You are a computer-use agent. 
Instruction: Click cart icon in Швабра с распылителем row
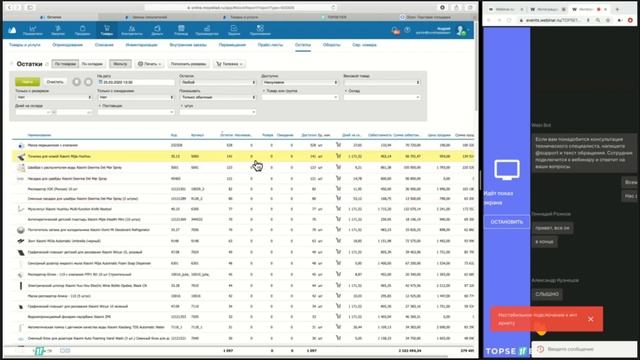coord(338,167)
